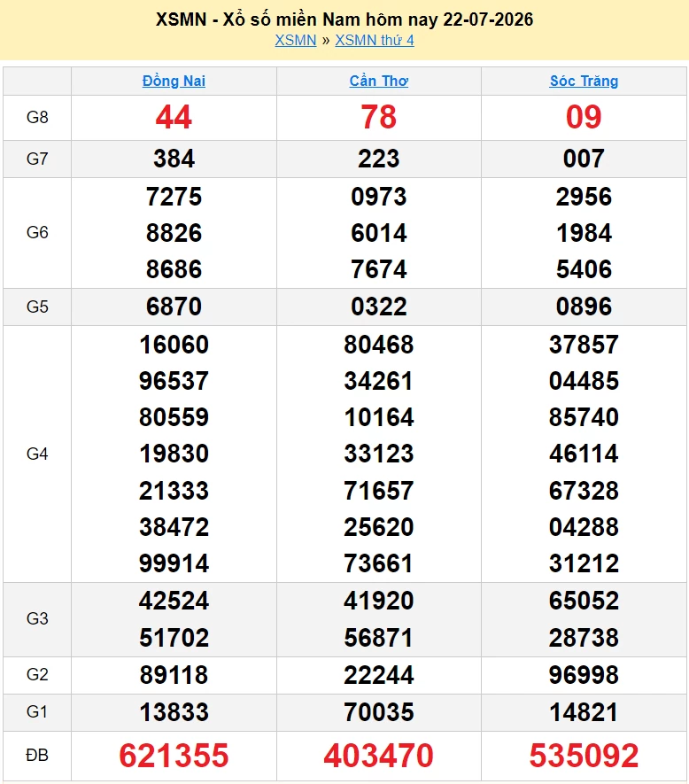
Task: Select G7 number 223
Action: [x=378, y=159]
